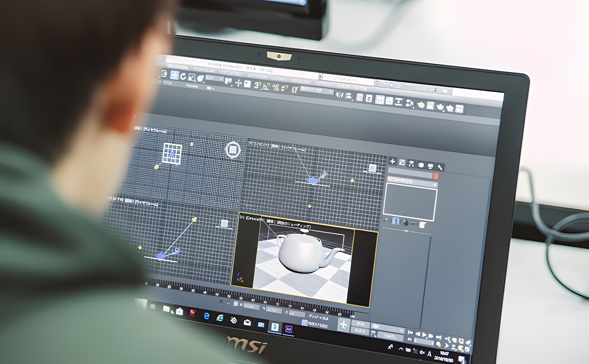This screenshot has height=364, width=589.
Task: Activate the Select and Scale tool
Action: click(x=192, y=77)
